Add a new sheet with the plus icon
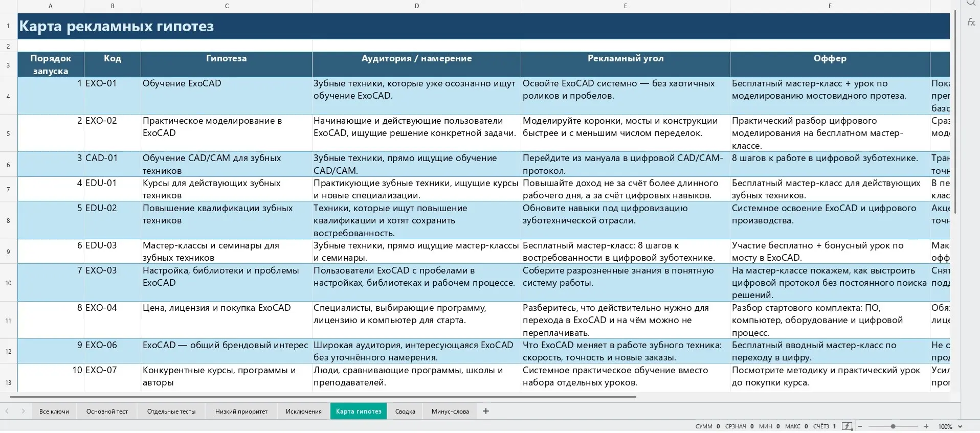The image size is (980, 433). pyautogui.click(x=486, y=411)
